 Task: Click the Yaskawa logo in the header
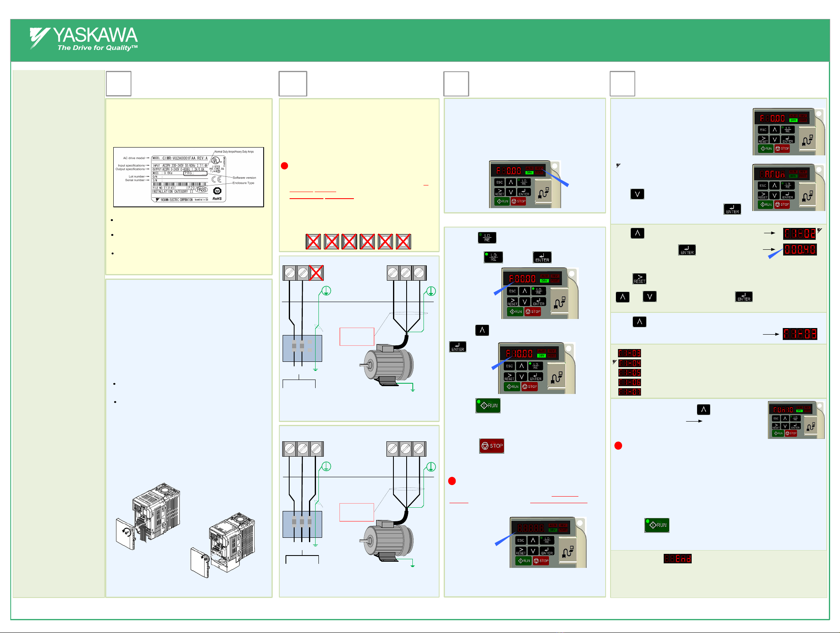(84, 39)
